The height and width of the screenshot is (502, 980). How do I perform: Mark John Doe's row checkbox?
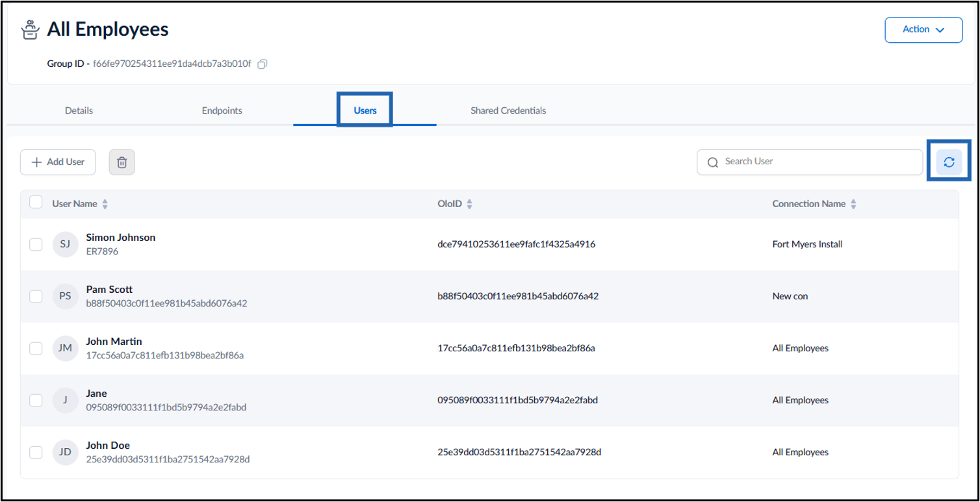tap(36, 452)
